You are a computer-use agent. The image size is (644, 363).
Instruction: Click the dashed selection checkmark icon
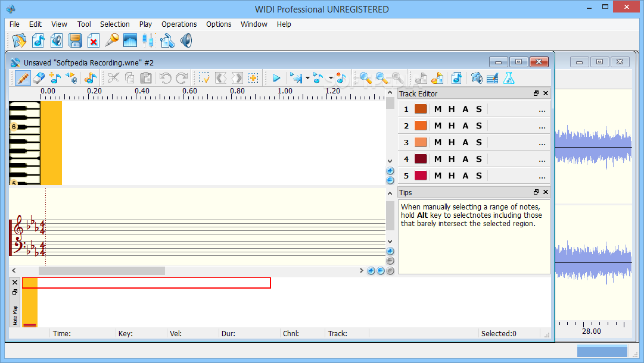pyautogui.click(x=204, y=78)
